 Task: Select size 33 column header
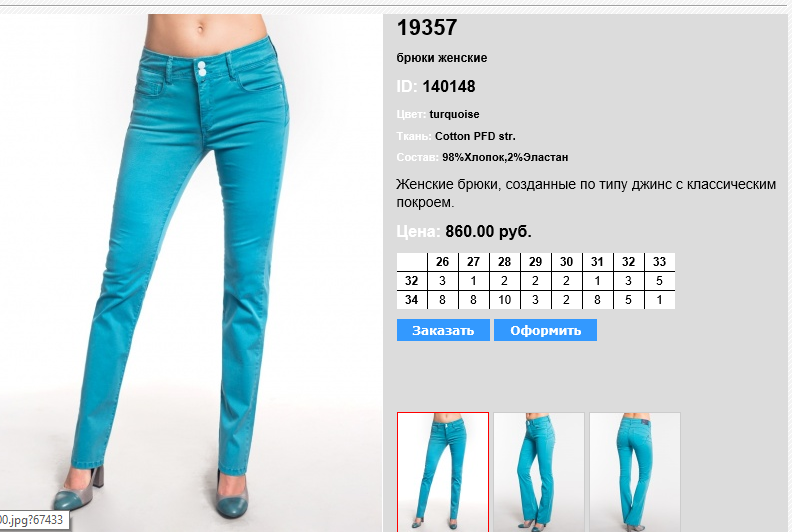tap(660, 262)
